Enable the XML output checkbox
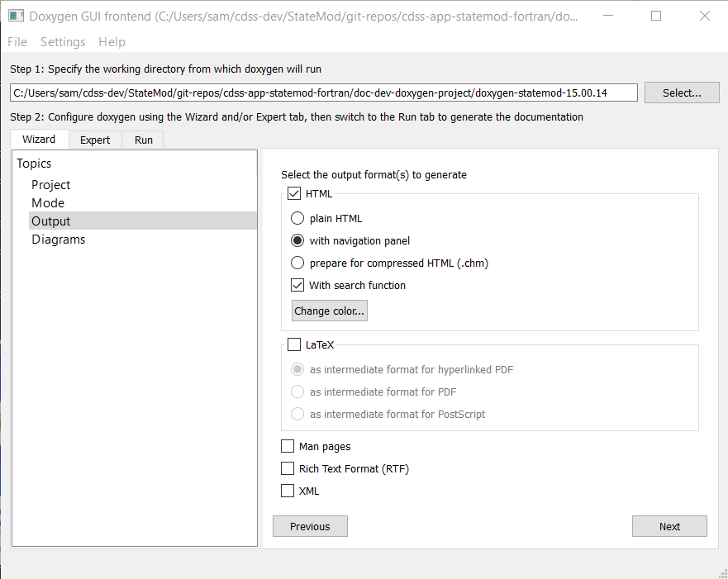728x579 pixels. click(x=288, y=491)
